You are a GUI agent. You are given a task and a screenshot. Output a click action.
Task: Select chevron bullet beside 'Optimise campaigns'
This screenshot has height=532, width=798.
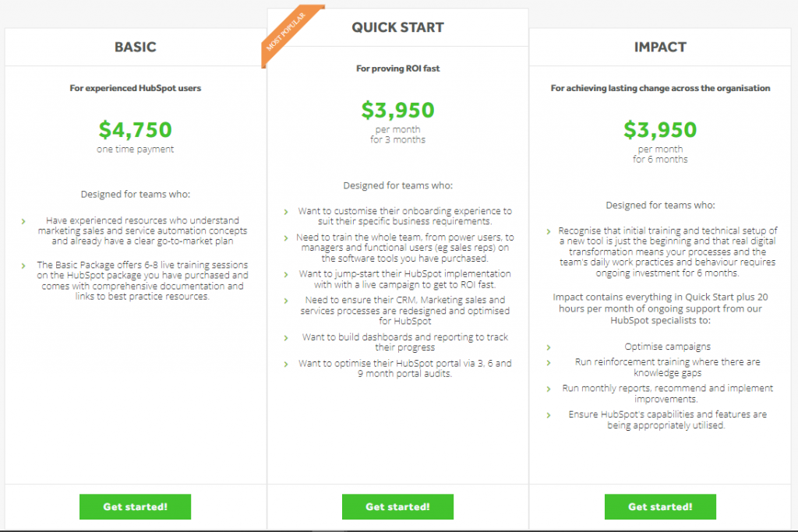[x=549, y=347]
